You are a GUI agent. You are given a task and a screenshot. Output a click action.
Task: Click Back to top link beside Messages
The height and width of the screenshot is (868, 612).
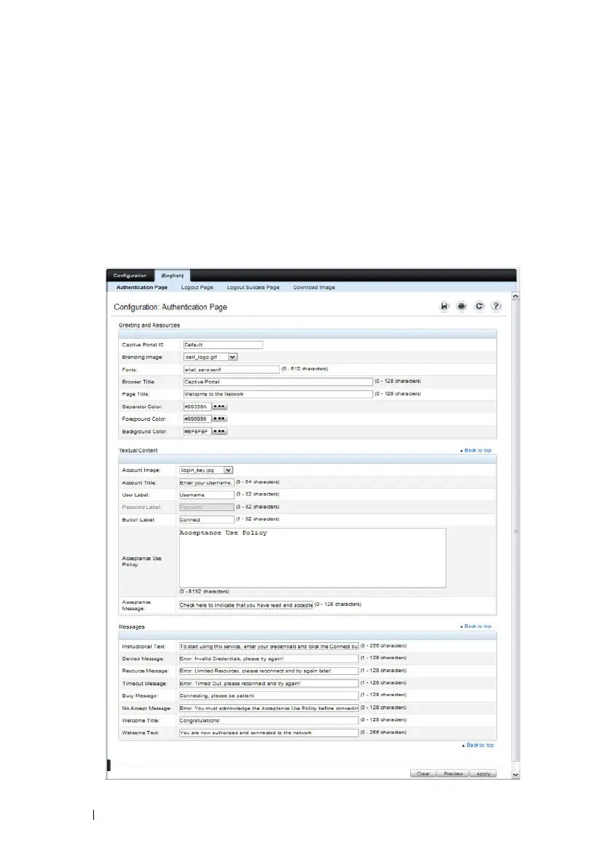coord(477,626)
